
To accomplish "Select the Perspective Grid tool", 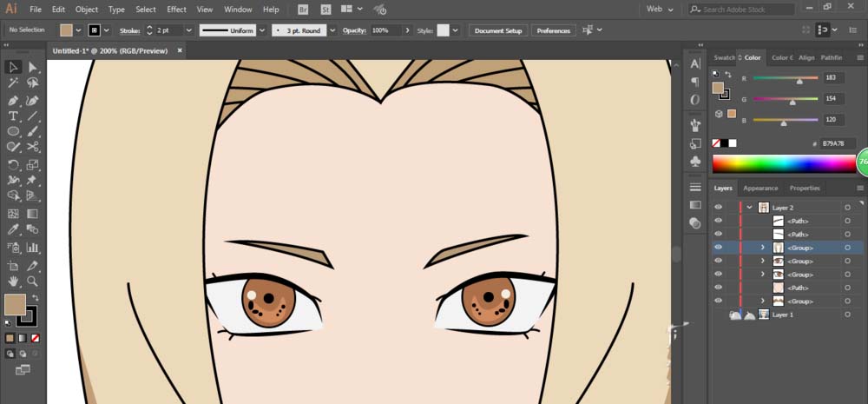I will (x=33, y=195).
